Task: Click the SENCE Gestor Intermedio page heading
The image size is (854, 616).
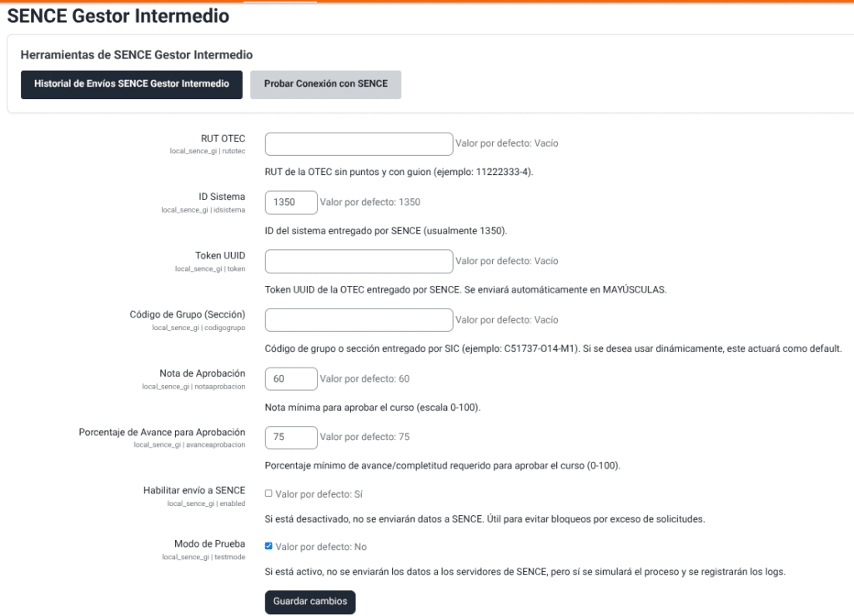Action: [118, 17]
